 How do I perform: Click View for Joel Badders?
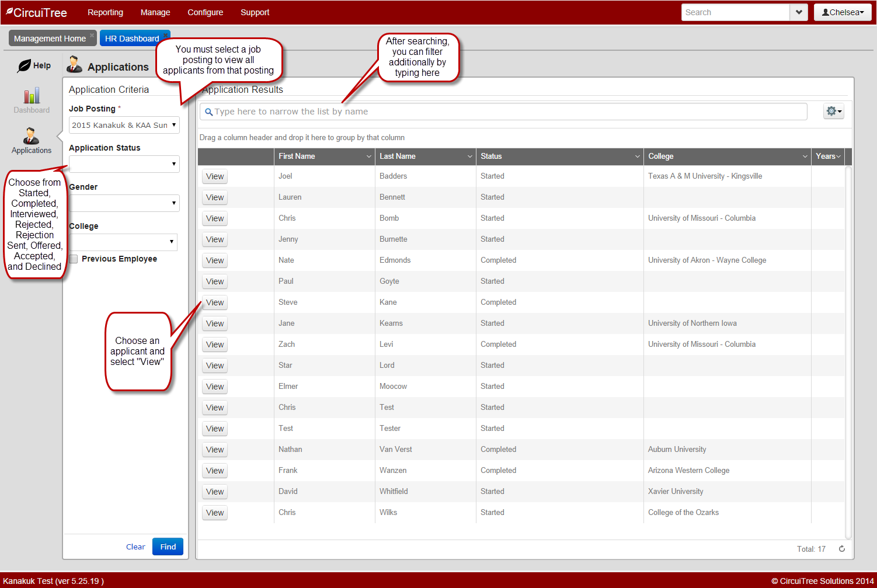(x=215, y=176)
